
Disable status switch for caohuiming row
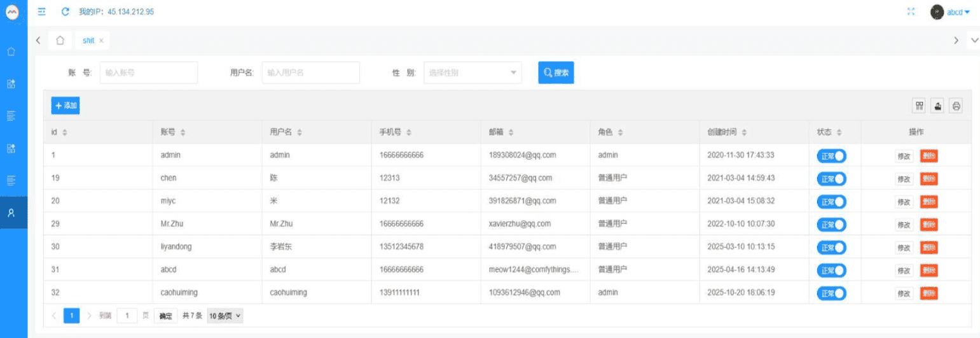click(831, 293)
